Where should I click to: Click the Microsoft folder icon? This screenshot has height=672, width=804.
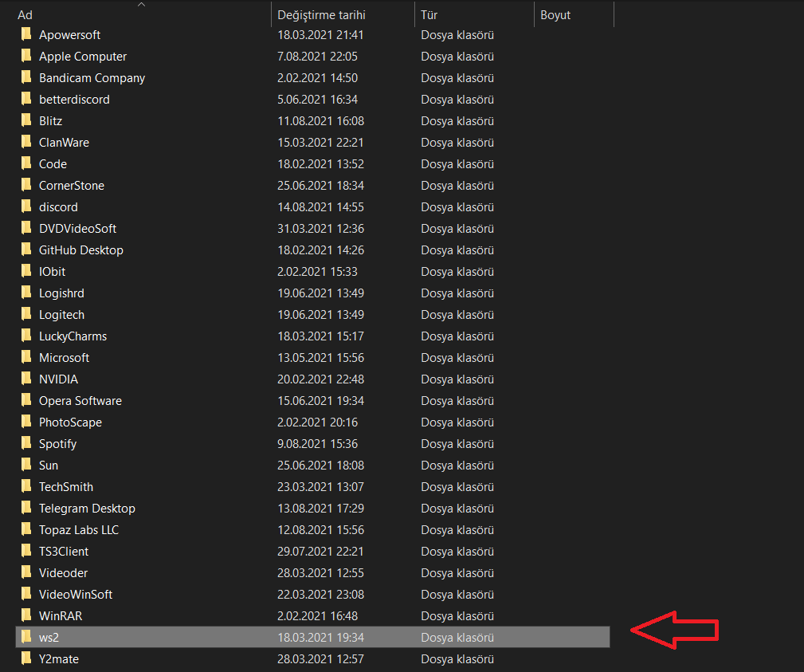click(x=26, y=358)
